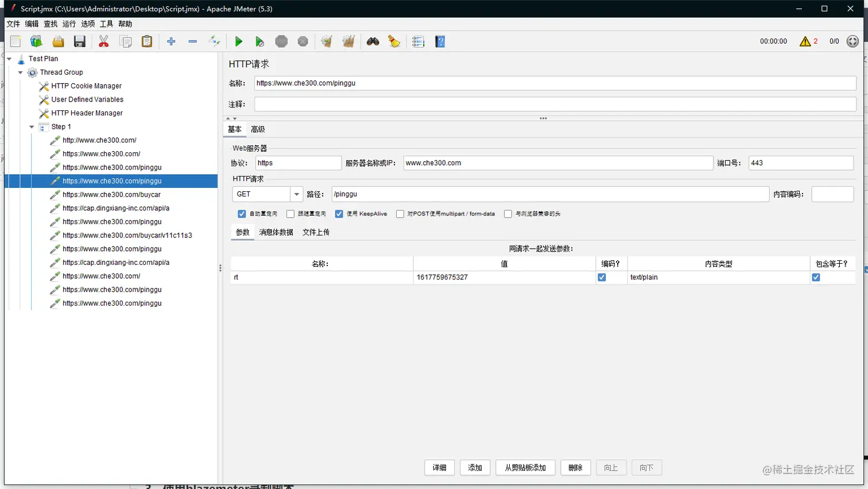Collapse the Thread Group node arrow

21,72
